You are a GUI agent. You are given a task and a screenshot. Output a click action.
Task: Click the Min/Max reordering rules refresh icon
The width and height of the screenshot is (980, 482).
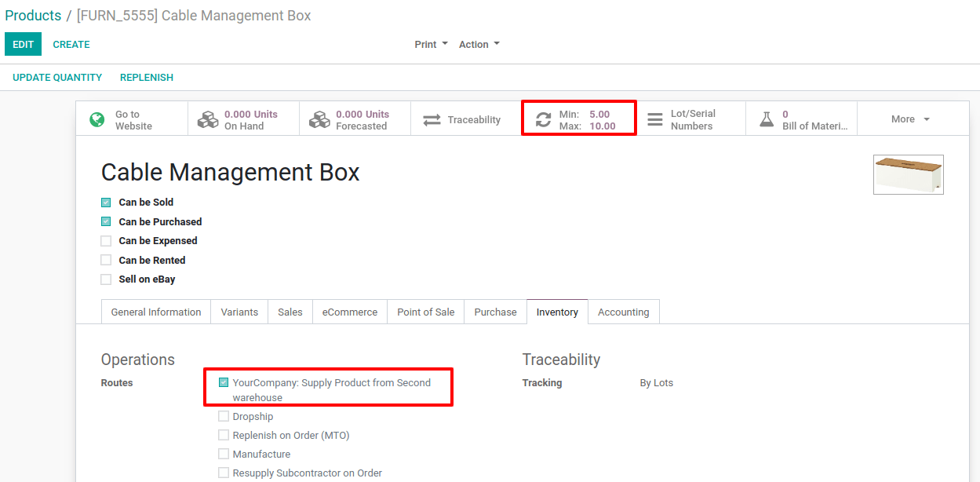pos(543,120)
